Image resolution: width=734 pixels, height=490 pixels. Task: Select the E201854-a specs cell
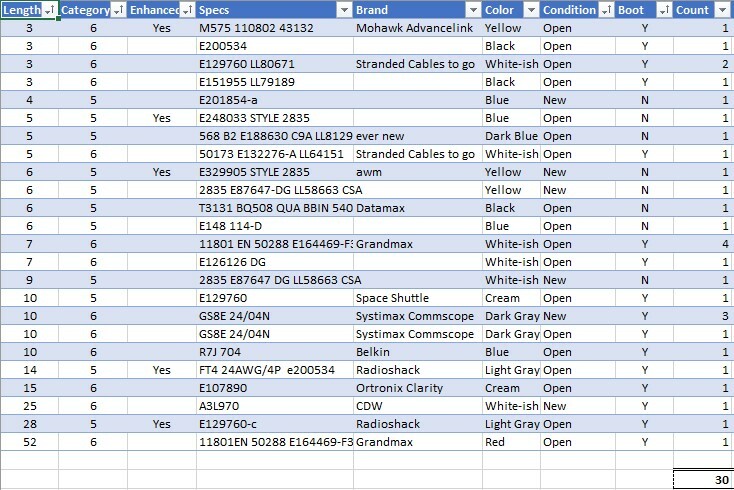(275, 100)
